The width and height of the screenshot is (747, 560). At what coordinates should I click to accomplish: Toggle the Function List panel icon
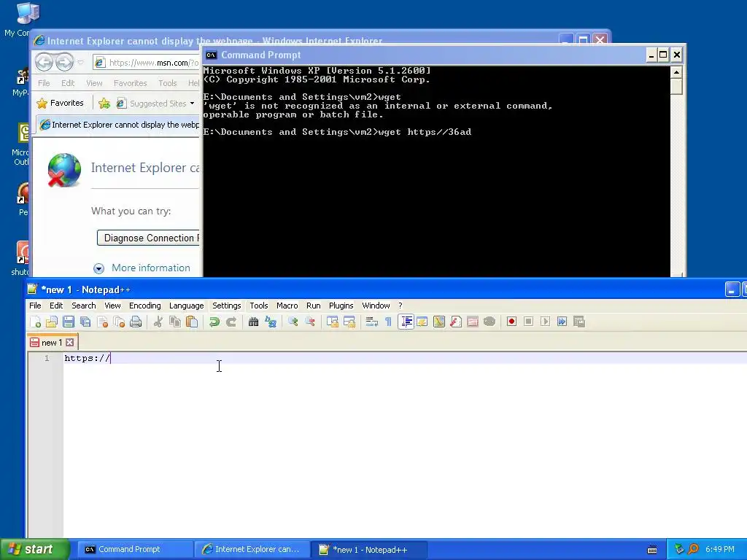(456, 322)
